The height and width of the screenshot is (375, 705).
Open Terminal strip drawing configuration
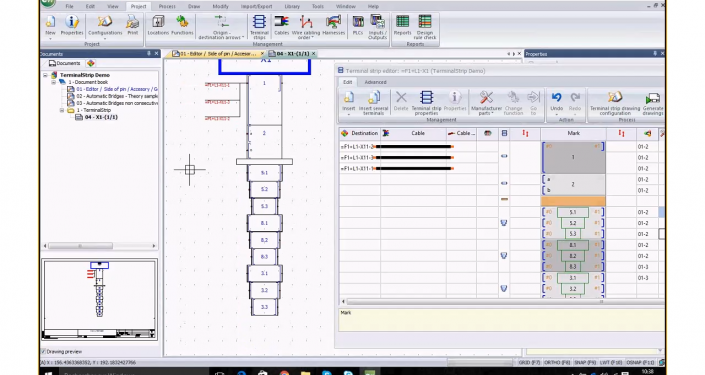pos(615,103)
